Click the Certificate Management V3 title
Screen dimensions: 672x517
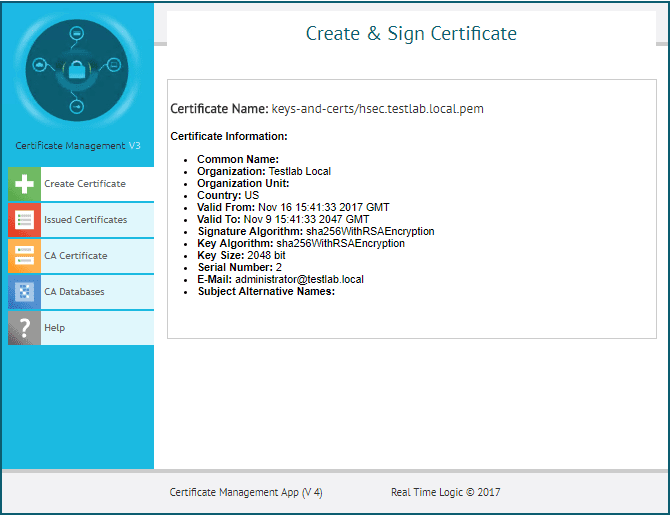point(78,146)
